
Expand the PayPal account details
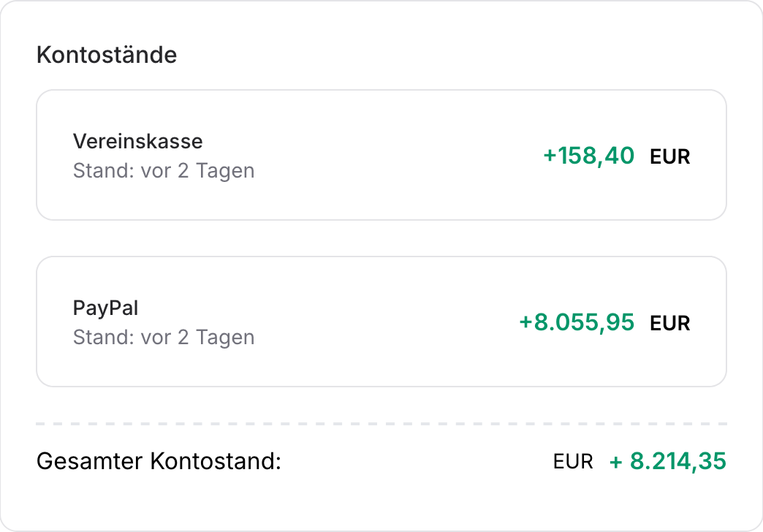coord(380,321)
